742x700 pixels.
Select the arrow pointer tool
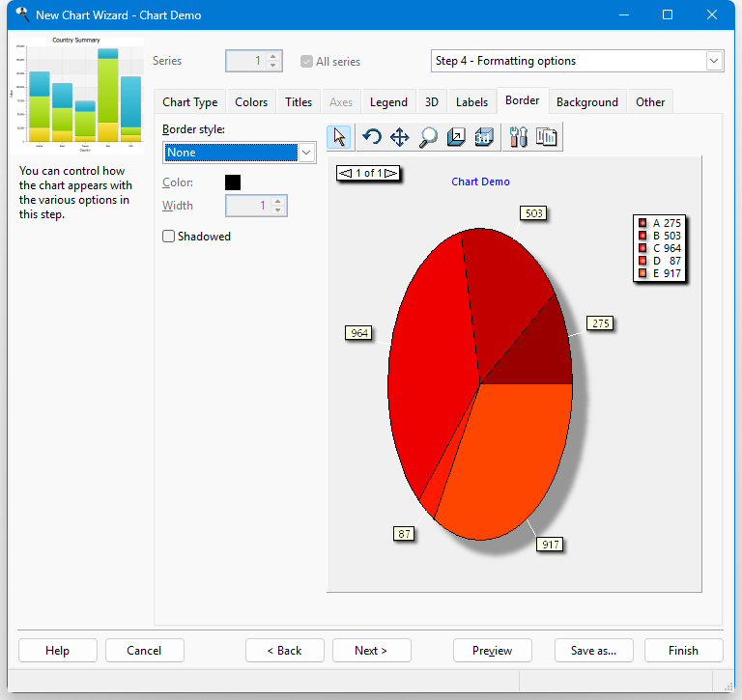click(x=339, y=137)
